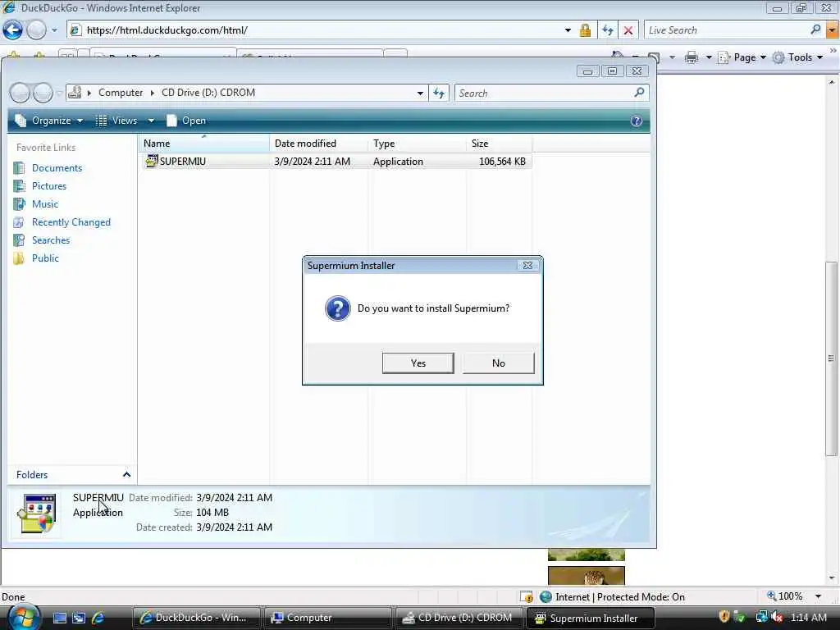
Task: Switch to DuckDuckGo taskbar button
Action: [196, 618]
